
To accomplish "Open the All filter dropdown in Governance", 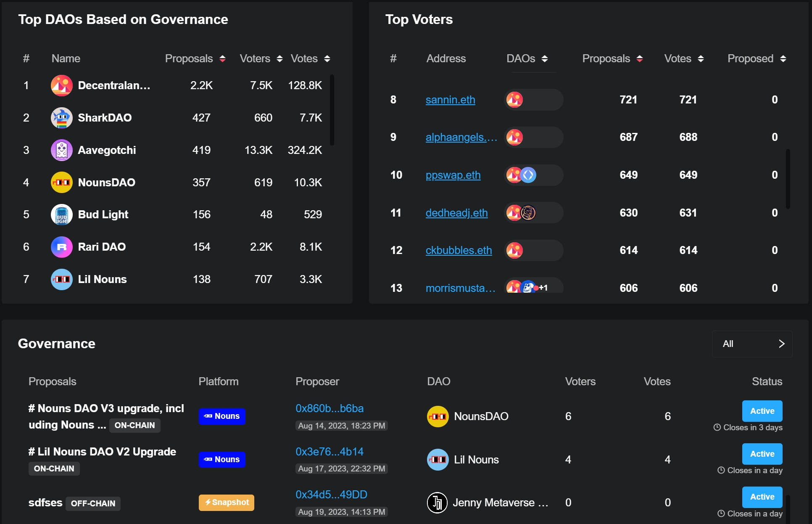I will click(x=752, y=344).
